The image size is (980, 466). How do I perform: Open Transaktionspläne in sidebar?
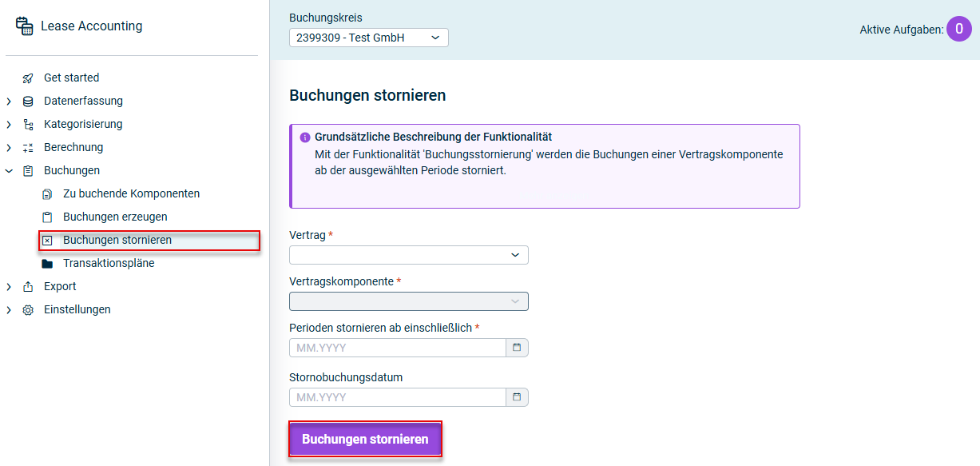pyautogui.click(x=109, y=263)
